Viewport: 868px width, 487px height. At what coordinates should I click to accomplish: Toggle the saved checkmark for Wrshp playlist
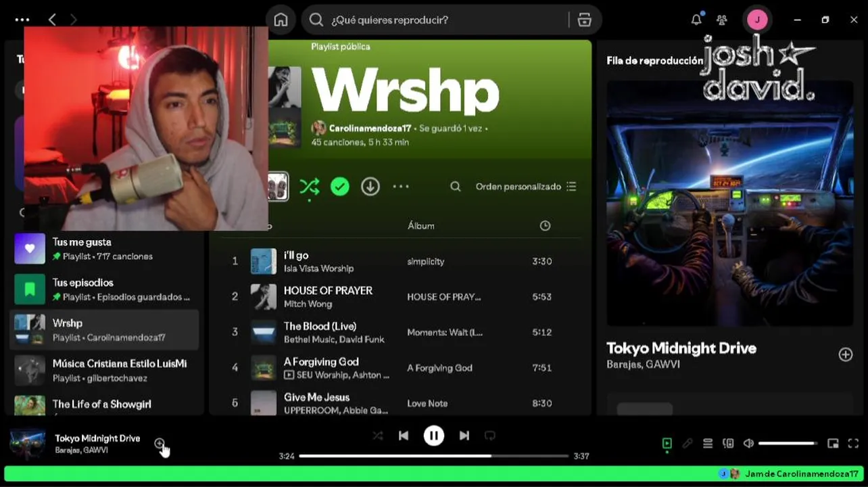click(x=340, y=187)
